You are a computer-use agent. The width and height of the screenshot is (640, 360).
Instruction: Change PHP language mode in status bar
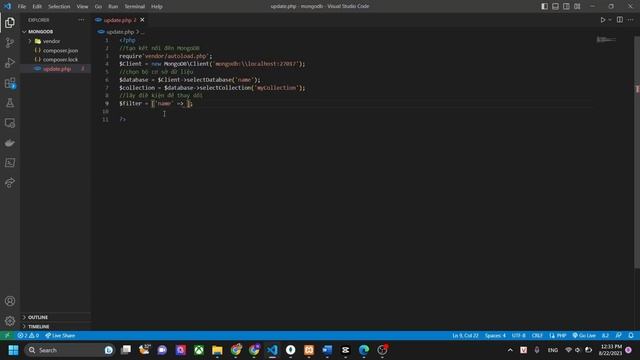tap(558, 336)
